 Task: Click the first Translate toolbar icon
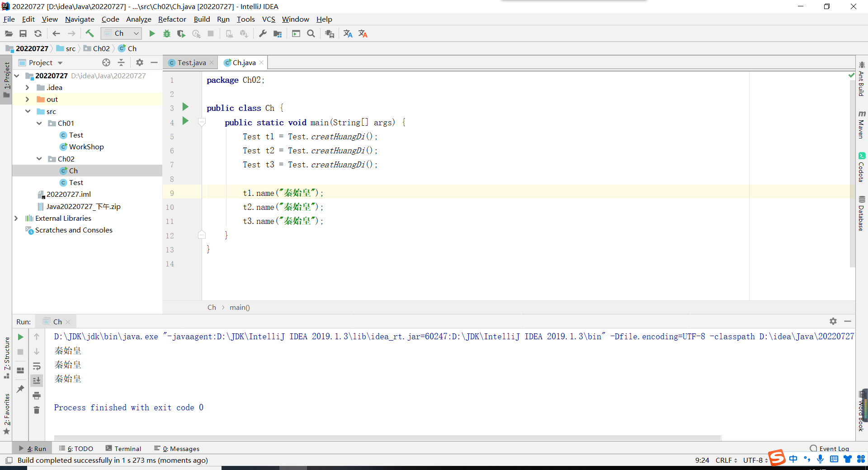click(348, 33)
